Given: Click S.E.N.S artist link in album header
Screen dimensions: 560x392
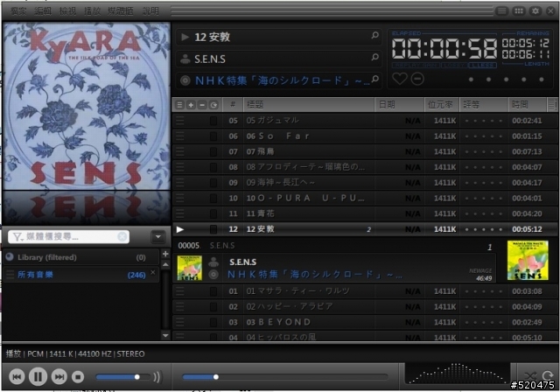Looking at the screenshot, I should coord(243,262).
